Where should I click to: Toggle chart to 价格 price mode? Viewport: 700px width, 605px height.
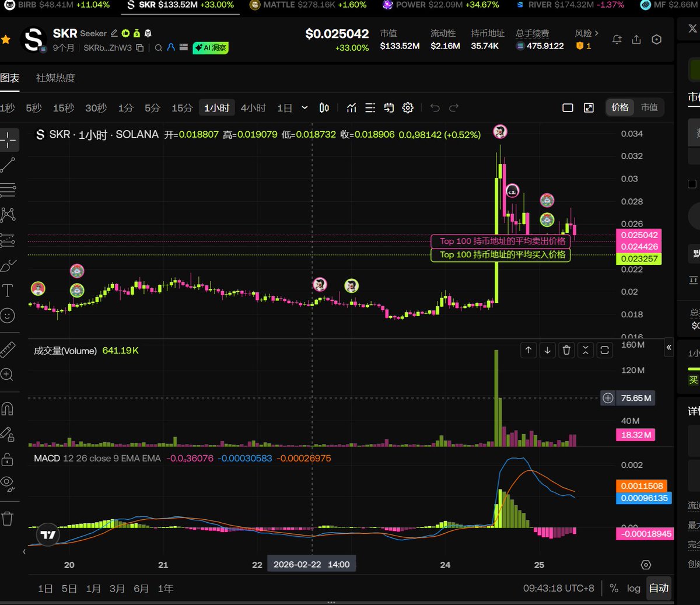(620, 107)
